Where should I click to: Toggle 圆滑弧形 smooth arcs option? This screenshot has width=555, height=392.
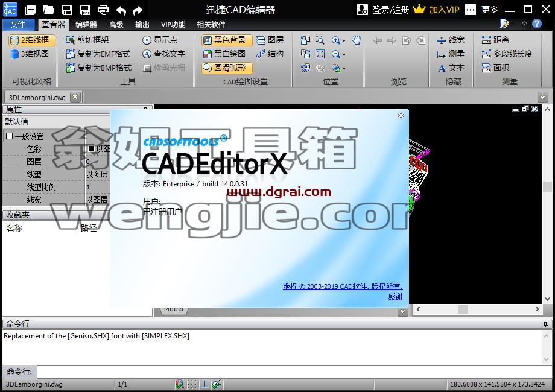pos(227,68)
